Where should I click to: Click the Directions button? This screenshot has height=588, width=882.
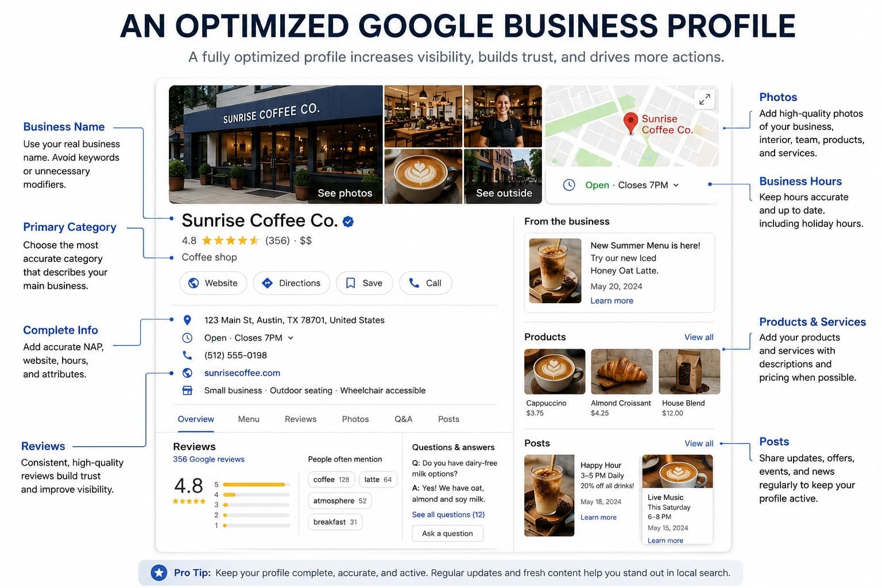coord(292,283)
